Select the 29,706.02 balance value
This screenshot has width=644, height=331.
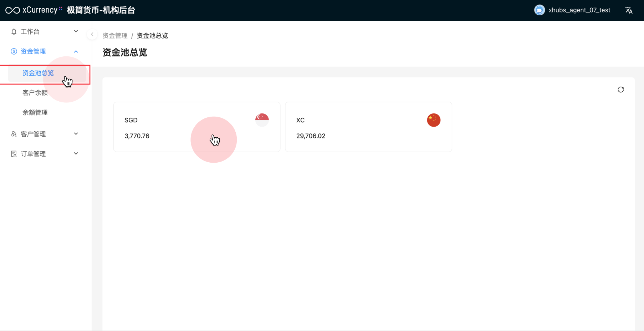coord(311,136)
